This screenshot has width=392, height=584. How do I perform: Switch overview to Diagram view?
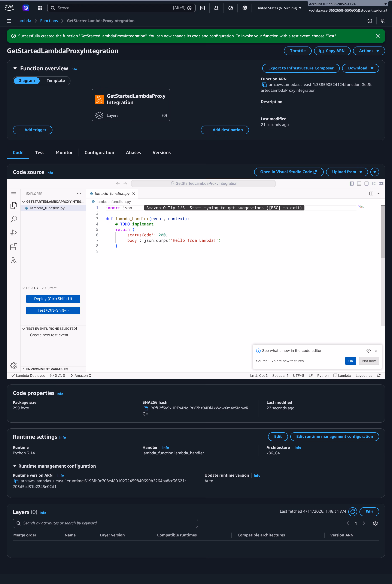pyautogui.click(x=27, y=81)
